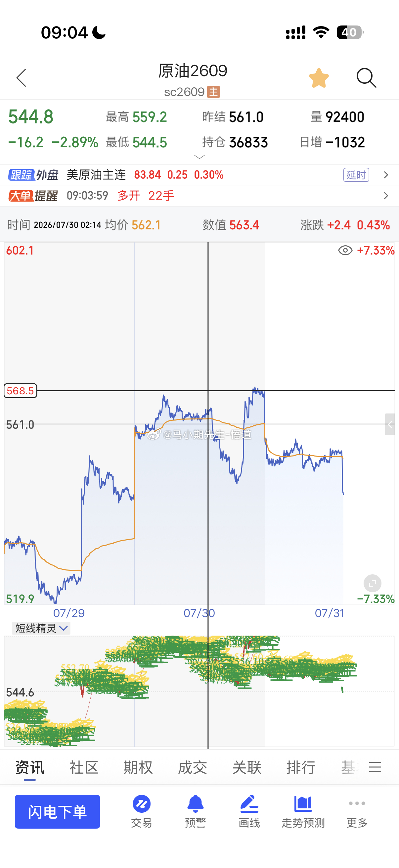This screenshot has width=399, height=868.
Task: Open the 更多 options
Action: click(357, 811)
